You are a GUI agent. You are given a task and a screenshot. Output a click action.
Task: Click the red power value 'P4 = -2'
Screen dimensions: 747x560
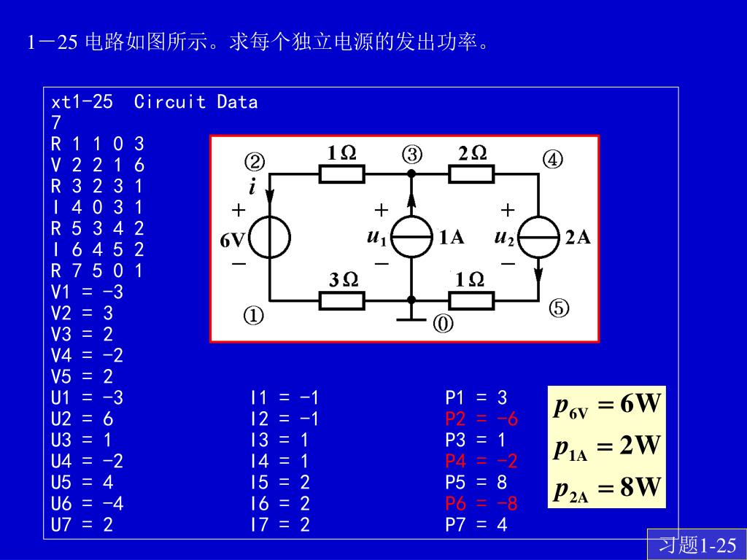pyautogui.click(x=481, y=461)
